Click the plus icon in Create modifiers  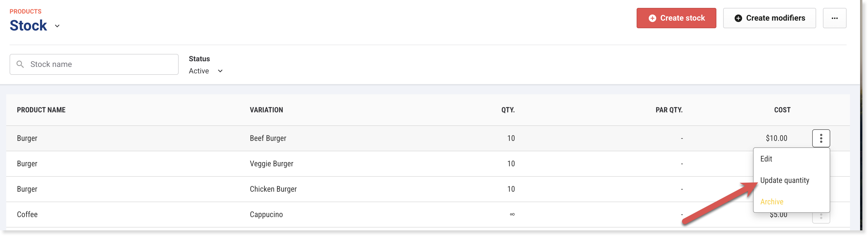click(x=738, y=18)
